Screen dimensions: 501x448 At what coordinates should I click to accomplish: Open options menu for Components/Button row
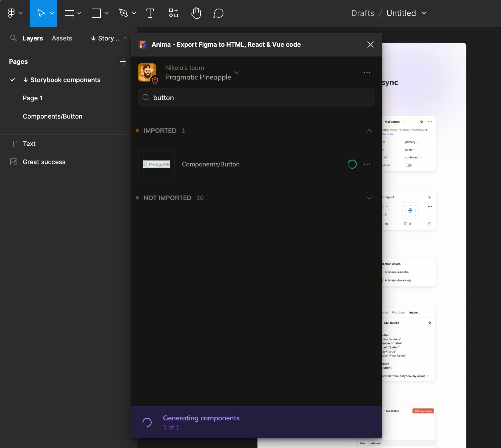click(x=367, y=164)
